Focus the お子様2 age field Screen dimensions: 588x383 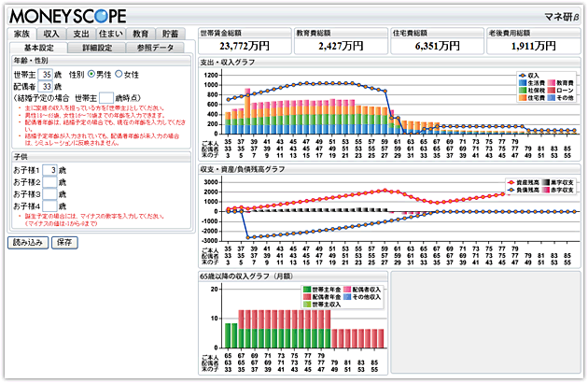point(49,182)
